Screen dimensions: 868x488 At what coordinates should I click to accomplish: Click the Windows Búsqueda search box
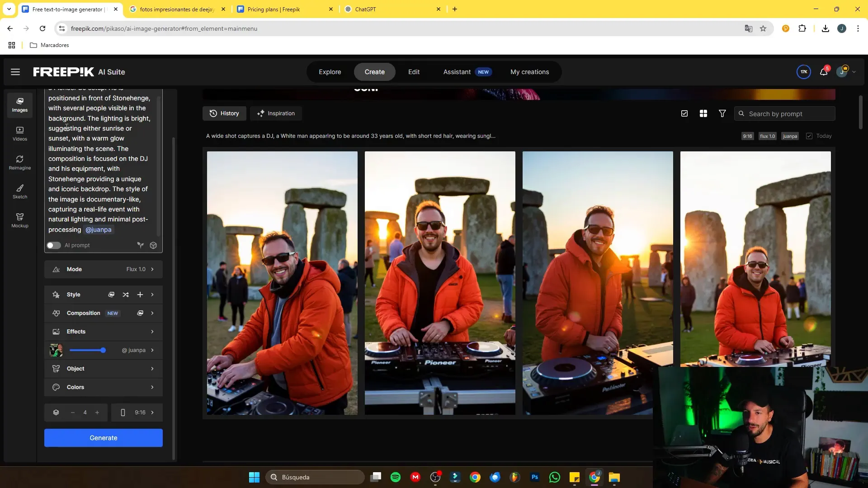click(315, 477)
